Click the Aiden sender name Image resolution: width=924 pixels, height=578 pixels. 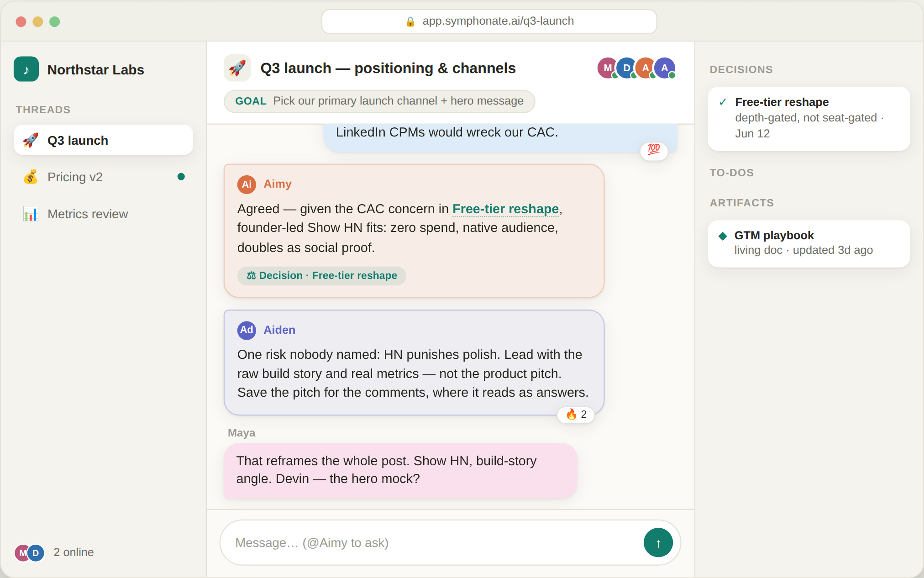tap(279, 330)
